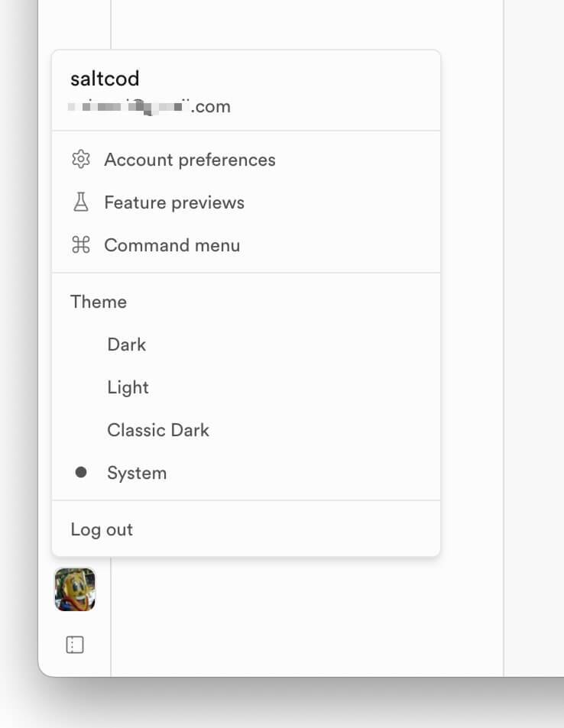564x728 pixels.
Task: Click the selected dot next to System
Action: coord(81,472)
